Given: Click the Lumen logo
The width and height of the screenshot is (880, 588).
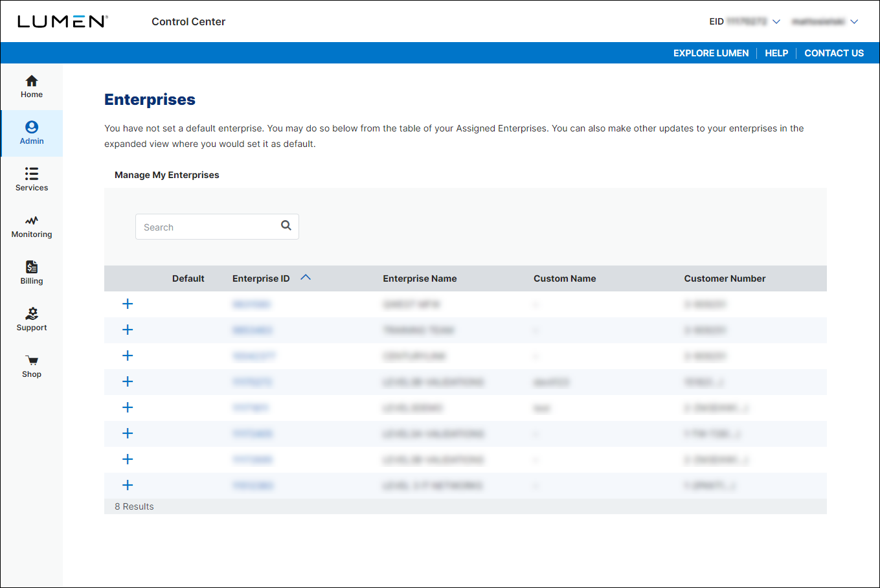Looking at the screenshot, I should [x=62, y=21].
